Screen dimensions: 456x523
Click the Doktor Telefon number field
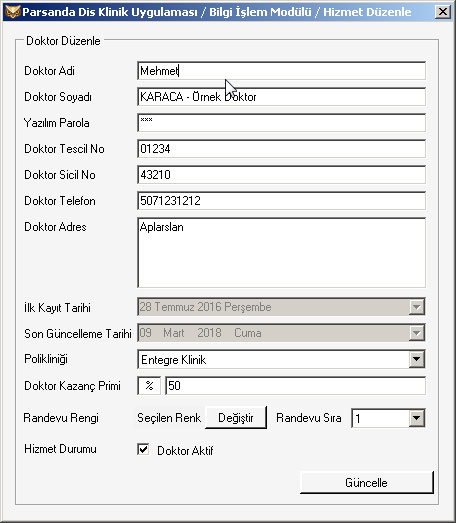pos(282,201)
